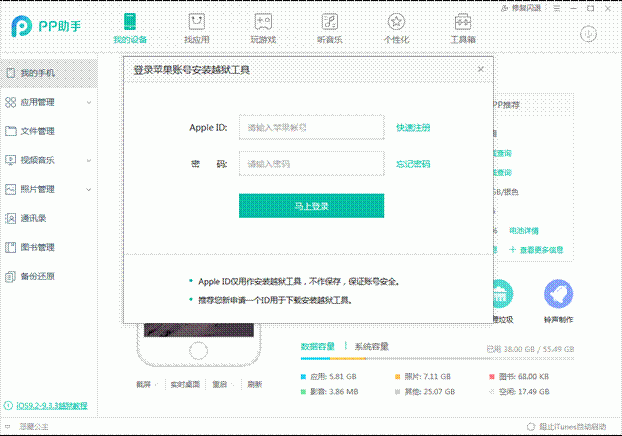Switch to the 数据容量 tab
622x436 pixels.
click(318, 346)
